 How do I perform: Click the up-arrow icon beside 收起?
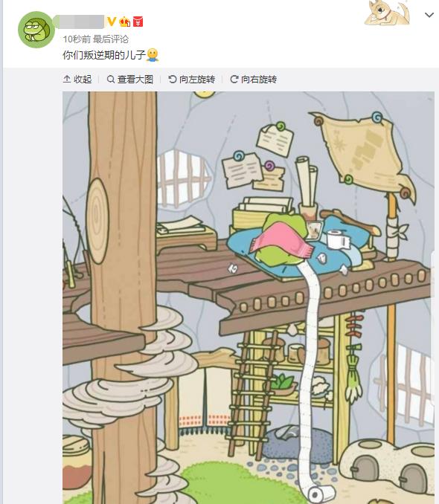tap(67, 79)
